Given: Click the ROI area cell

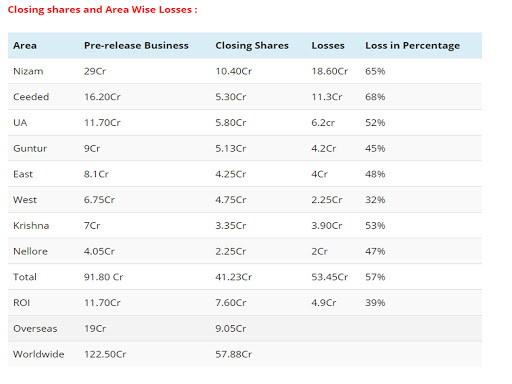Looking at the screenshot, I should click(x=22, y=303).
